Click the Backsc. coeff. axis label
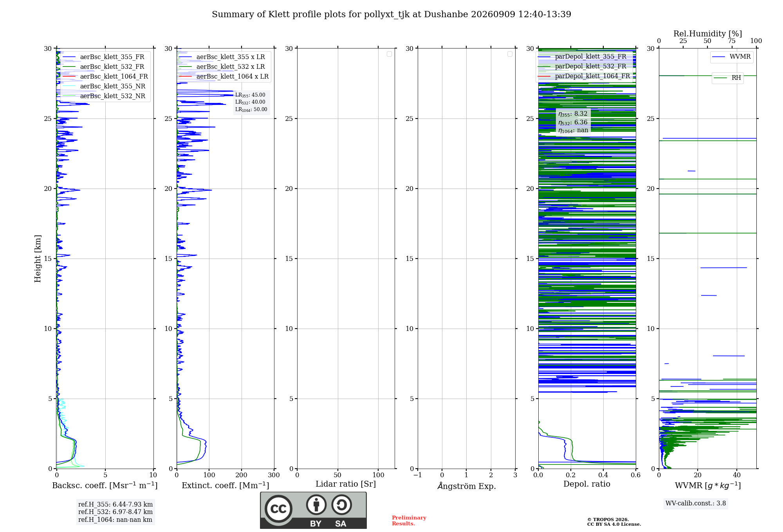Image resolution: width=783 pixels, height=532 pixels. tap(105, 485)
